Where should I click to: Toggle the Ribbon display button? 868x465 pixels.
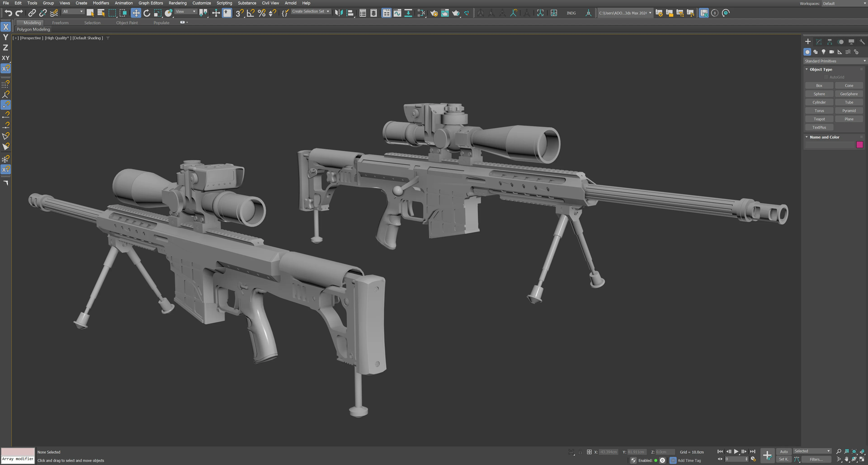pos(387,13)
